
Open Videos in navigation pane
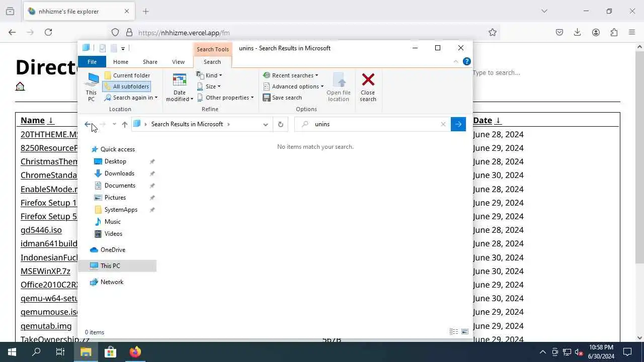point(113,234)
